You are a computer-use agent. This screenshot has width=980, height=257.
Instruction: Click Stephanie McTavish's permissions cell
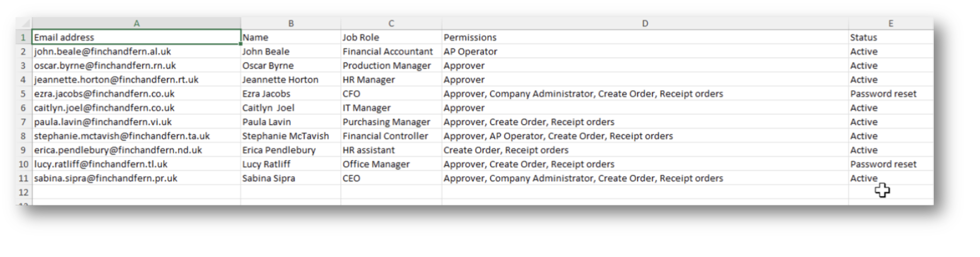645,136
